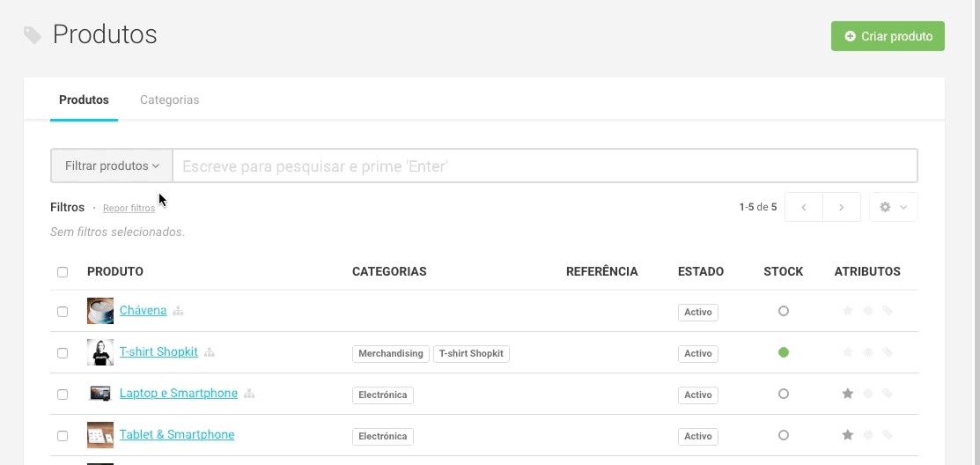The image size is (980, 465).
Task: Select the Produtos tab
Action: pyautogui.click(x=84, y=100)
